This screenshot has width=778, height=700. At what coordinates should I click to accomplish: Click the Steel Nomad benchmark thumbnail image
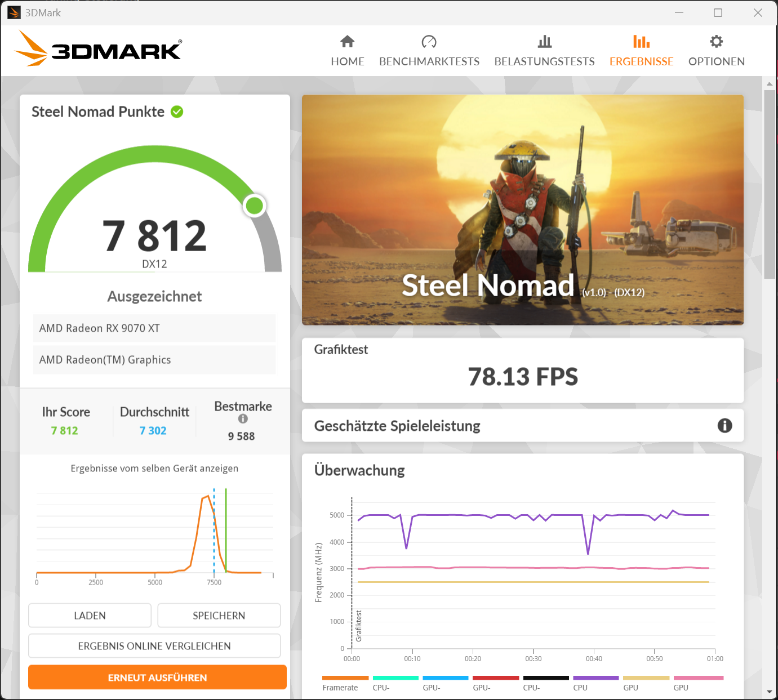pyautogui.click(x=523, y=210)
